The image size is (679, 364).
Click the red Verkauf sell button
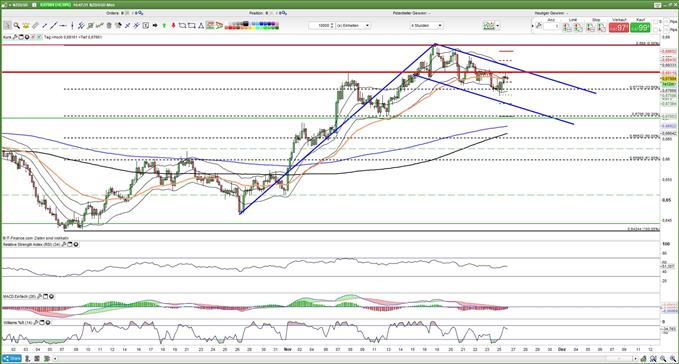coord(618,28)
